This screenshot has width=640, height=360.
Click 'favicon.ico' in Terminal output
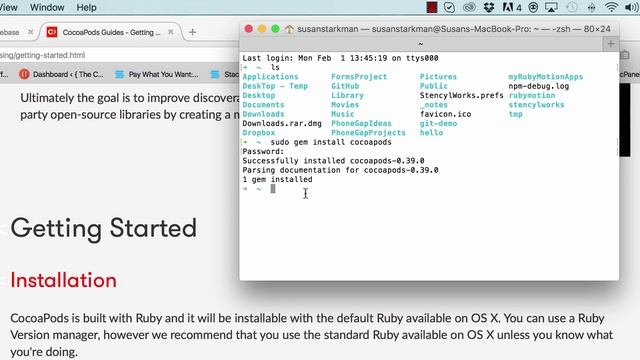click(445, 114)
